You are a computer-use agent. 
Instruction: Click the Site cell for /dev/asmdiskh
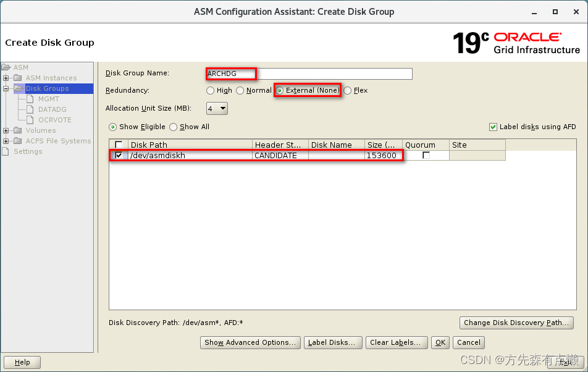477,155
